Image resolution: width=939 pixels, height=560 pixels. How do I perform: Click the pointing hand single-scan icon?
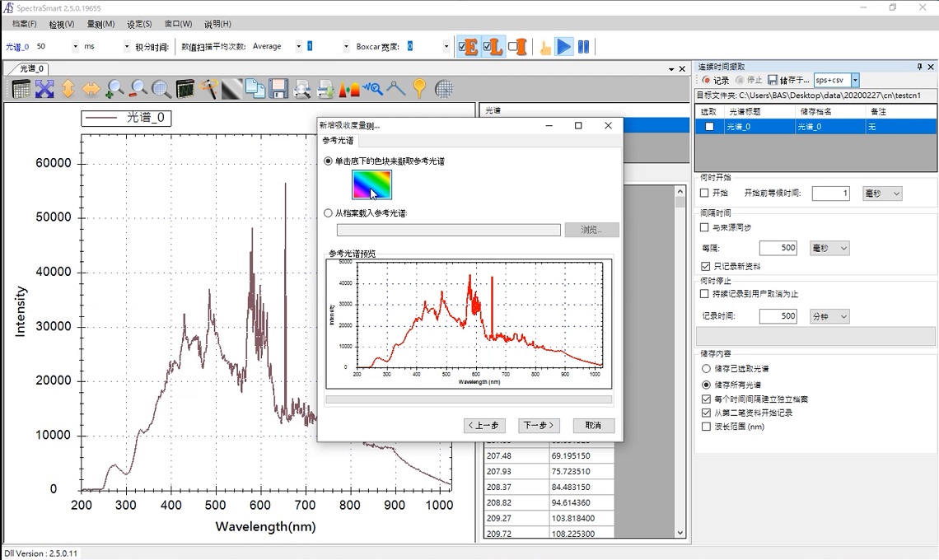545,47
